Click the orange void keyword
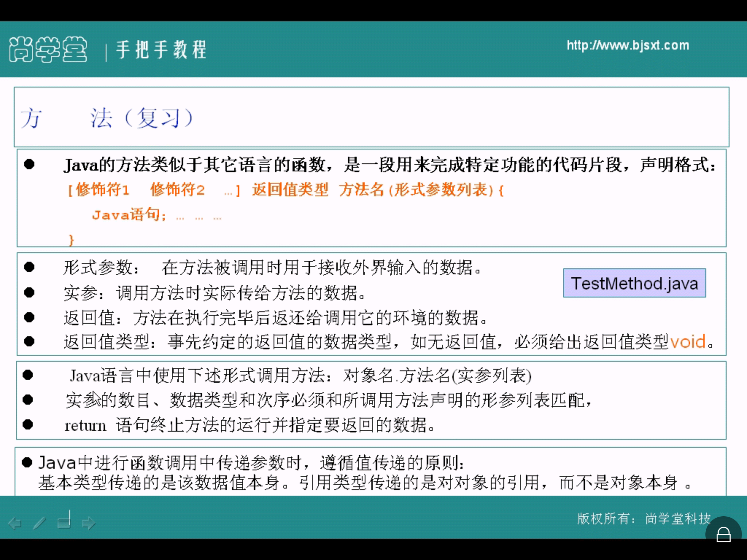This screenshot has width=747, height=560. point(688,342)
